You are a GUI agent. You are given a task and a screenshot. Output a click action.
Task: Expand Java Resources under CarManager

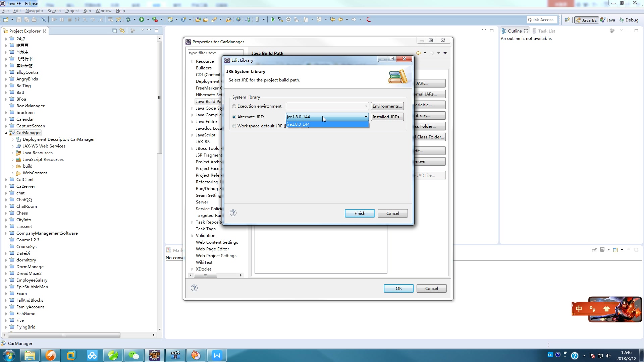click(13, 153)
